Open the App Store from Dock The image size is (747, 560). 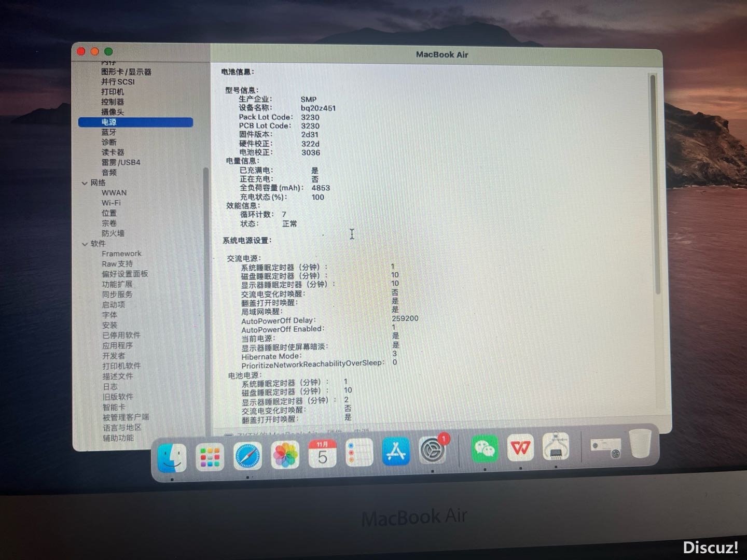point(396,451)
